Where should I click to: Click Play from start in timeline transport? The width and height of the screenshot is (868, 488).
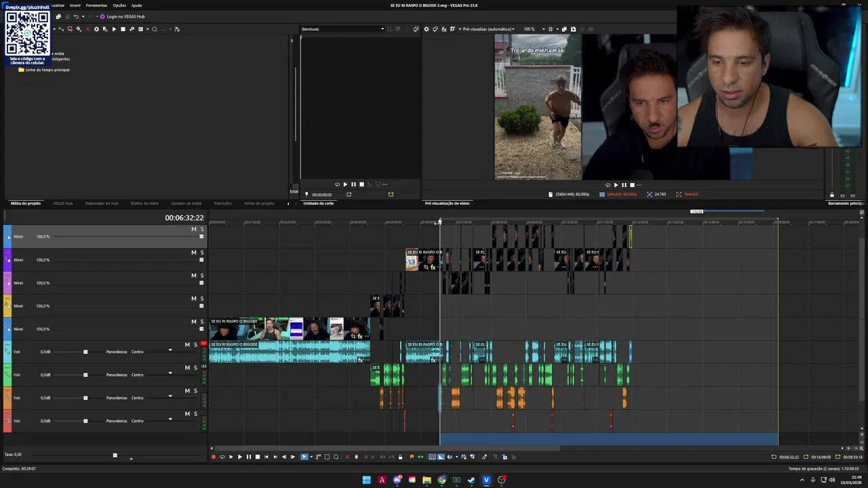[x=231, y=457]
